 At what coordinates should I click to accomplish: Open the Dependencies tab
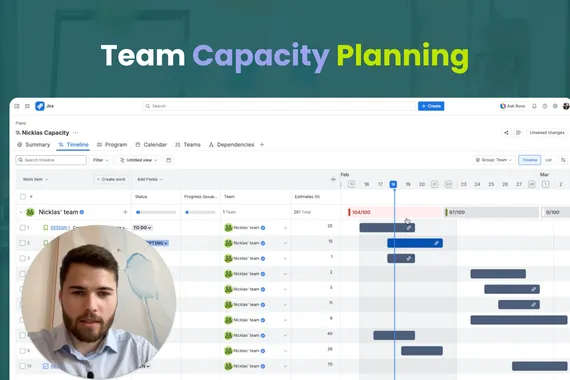point(232,145)
